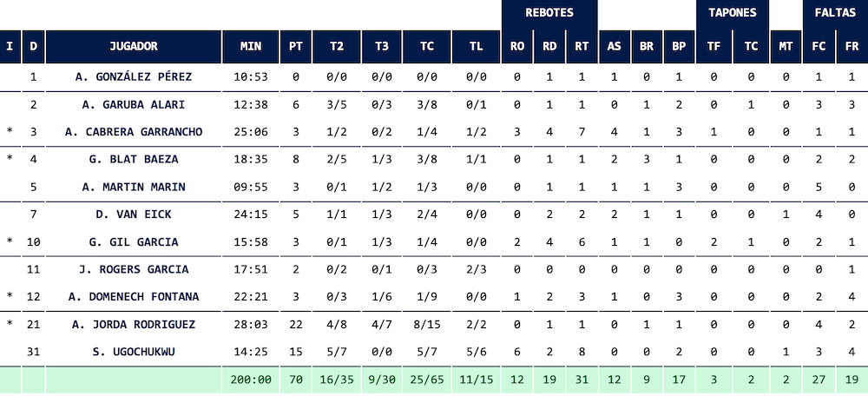Open player D. VAN EICK
The height and width of the screenshot is (396, 868).
tap(134, 214)
